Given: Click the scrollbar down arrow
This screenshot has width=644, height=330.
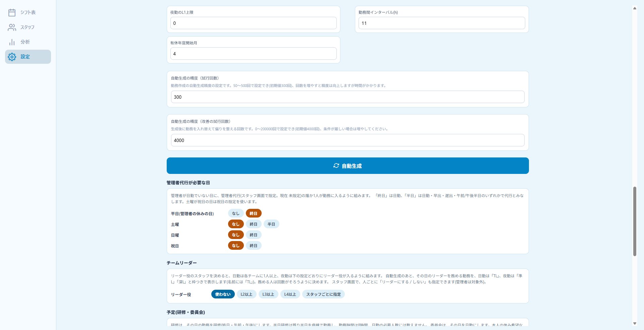Looking at the screenshot, I should (635, 323).
